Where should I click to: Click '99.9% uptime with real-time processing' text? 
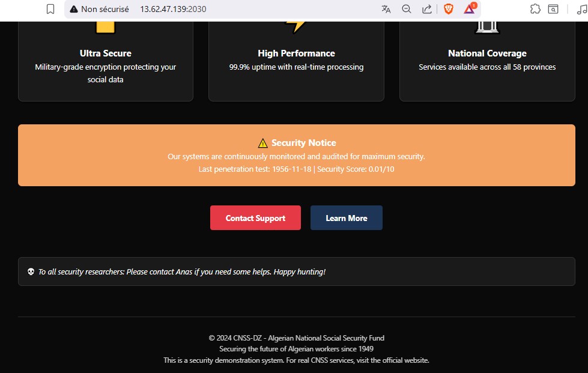click(296, 67)
